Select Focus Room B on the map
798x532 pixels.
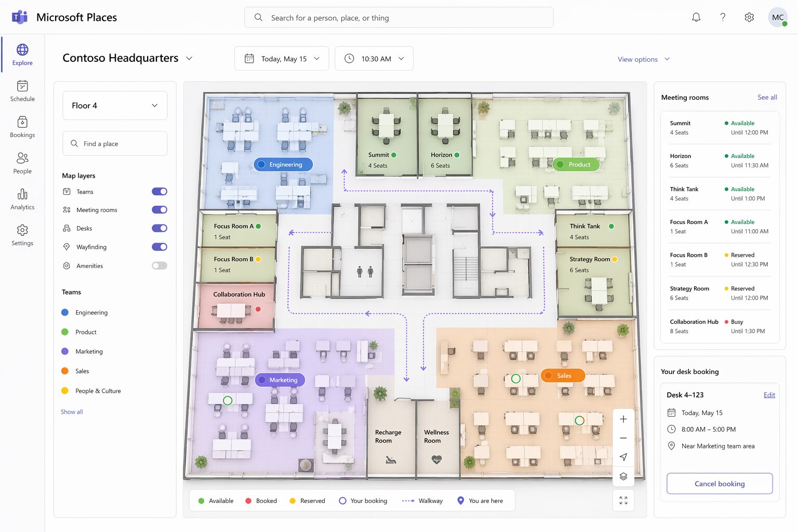[x=238, y=264]
